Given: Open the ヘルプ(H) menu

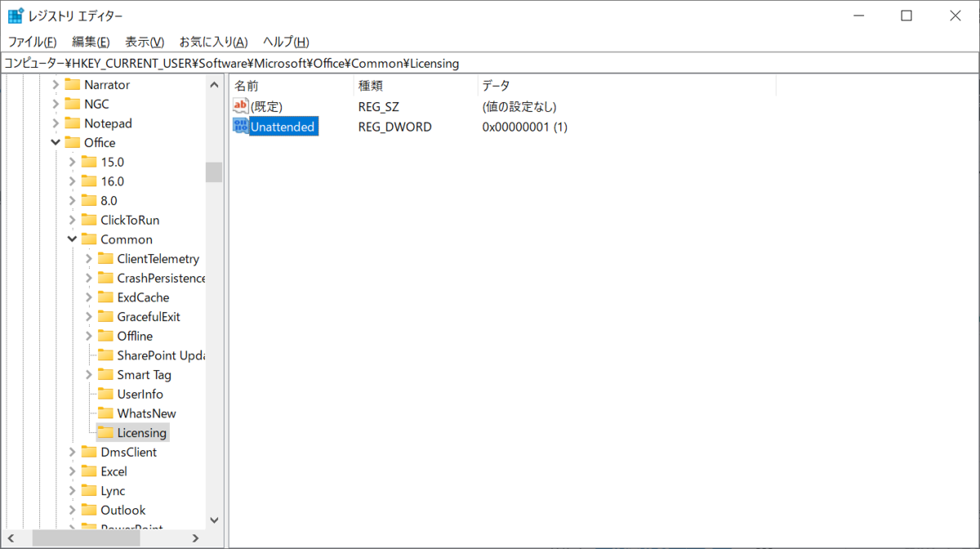Looking at the screenshot, I should pyautogui.click(x=286, y=42).
